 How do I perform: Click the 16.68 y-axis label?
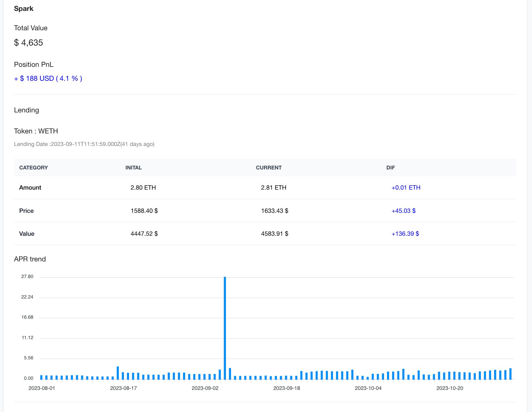click(x=27, y=317)
